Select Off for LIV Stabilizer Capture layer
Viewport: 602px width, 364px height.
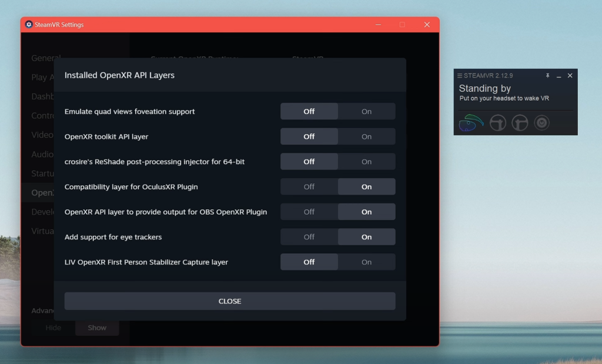(x=309, y=262)
